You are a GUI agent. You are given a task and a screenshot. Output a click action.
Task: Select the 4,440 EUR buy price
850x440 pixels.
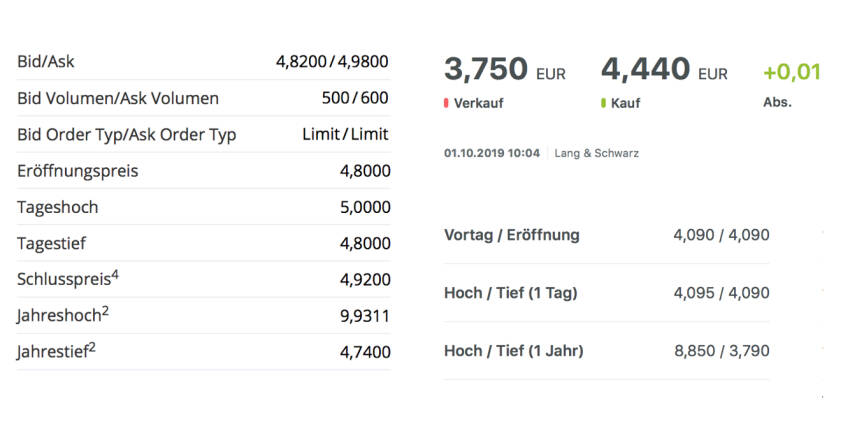[645, 70]
